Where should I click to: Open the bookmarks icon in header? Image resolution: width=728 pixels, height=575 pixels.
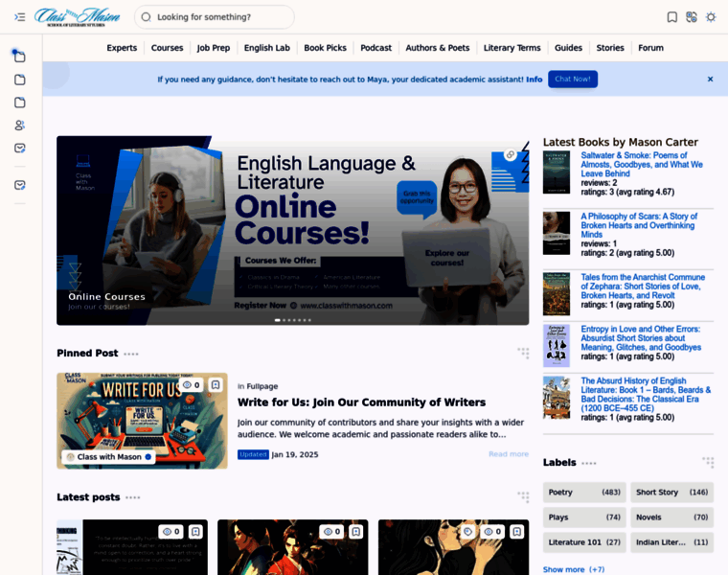tap(672, 17)
